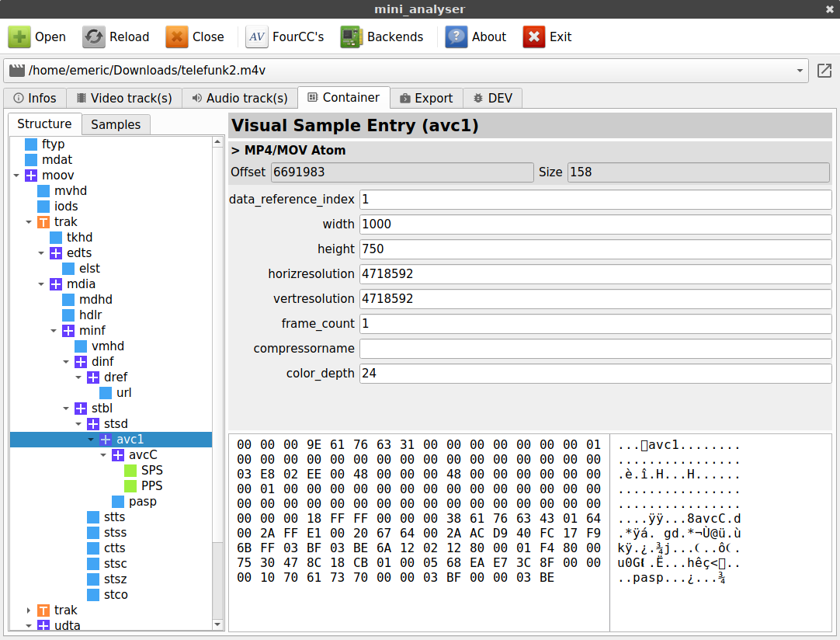
Task: Click the empty compressorname field
Action: pyautogui.click(x=595, y=349)
